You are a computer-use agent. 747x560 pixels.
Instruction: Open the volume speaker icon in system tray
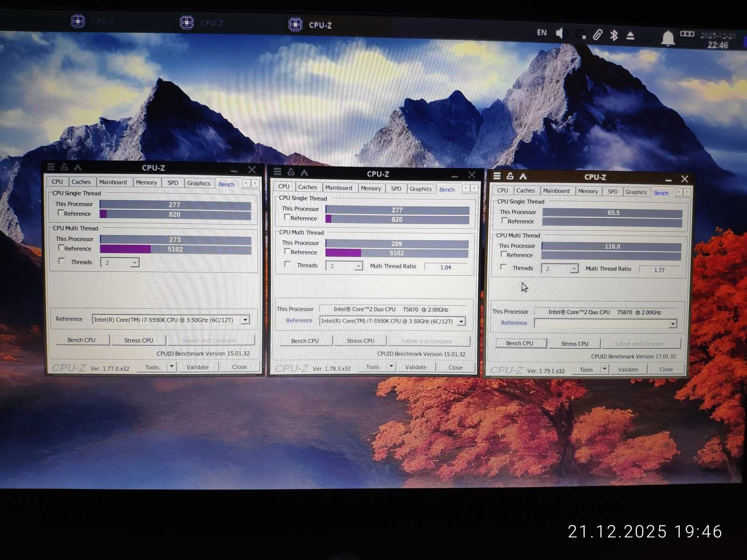point(561,33)
